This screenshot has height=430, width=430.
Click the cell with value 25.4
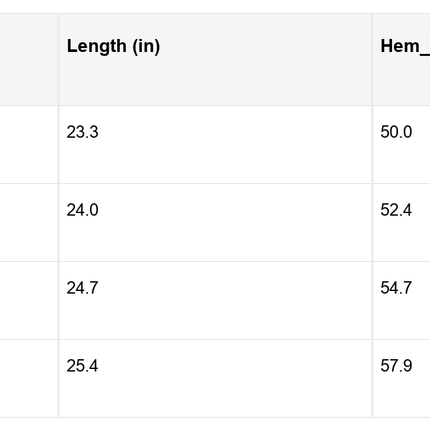pos(215,379)
